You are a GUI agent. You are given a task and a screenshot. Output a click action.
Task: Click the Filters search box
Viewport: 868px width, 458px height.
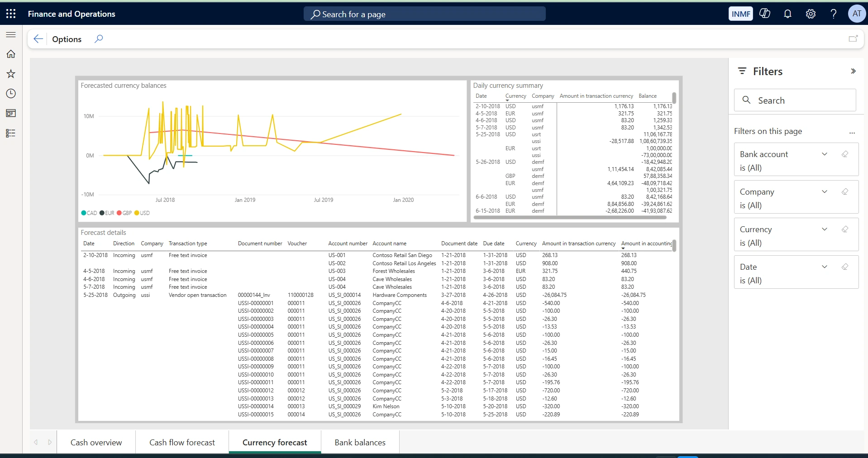[x=795, y=100]
